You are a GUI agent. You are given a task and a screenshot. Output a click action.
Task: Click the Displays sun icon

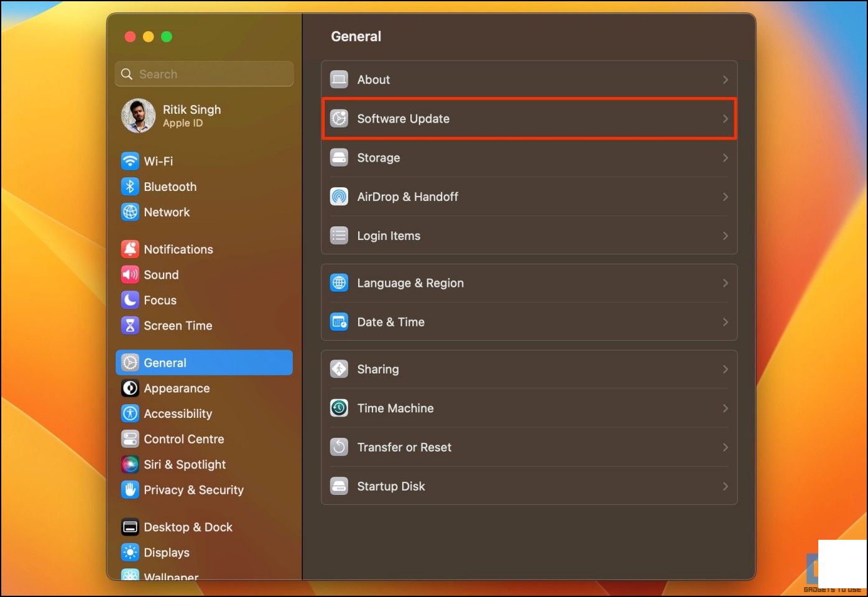[x=130, y=553]
